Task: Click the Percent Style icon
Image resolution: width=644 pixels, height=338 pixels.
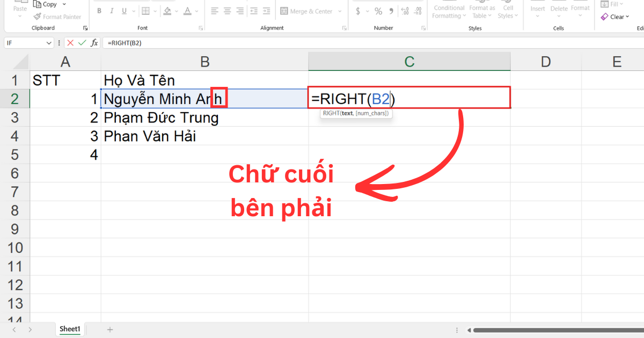Action: tap(378, 11)
